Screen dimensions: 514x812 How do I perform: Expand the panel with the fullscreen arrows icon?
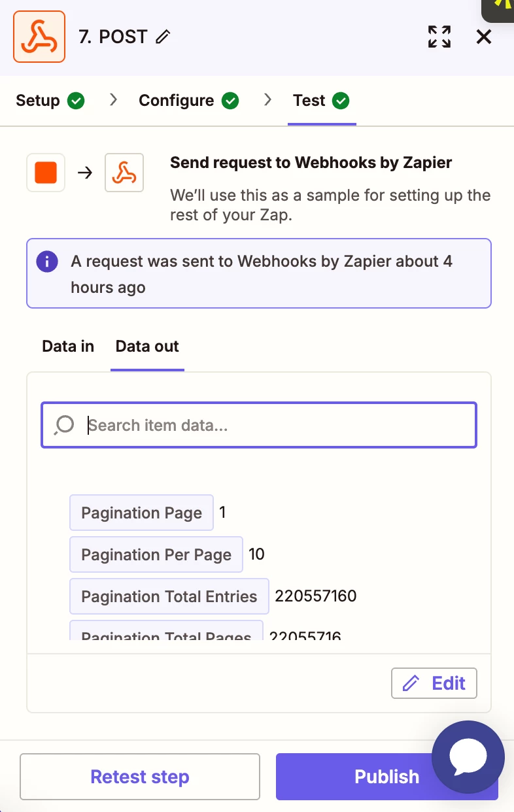439,37
